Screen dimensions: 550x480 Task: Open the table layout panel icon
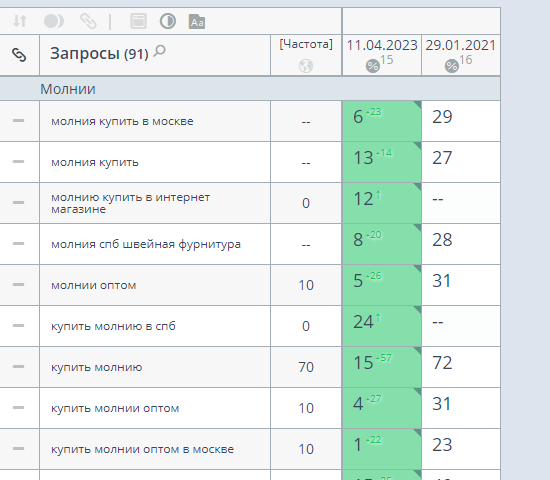pyautogui.click(x=139, y=21)
